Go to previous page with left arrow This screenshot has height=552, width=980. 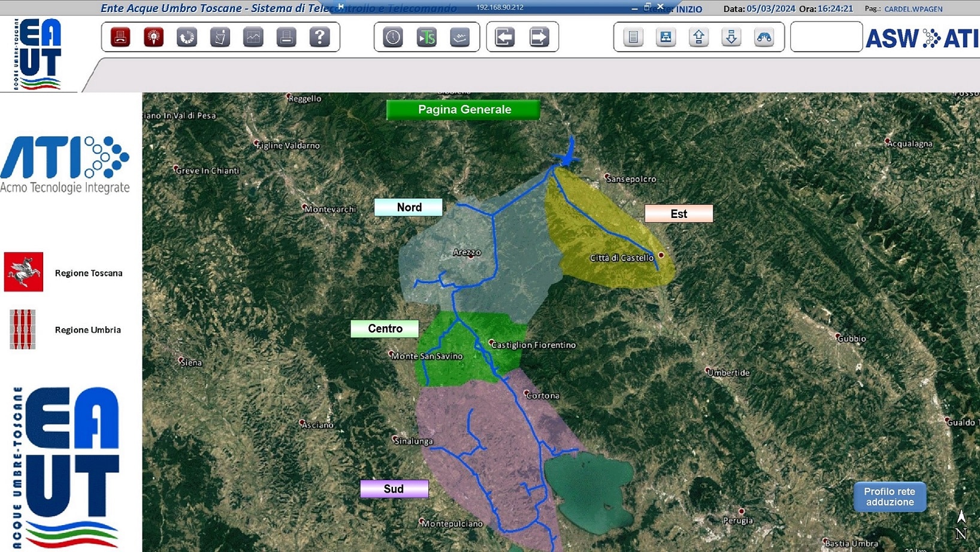(505, 37)
